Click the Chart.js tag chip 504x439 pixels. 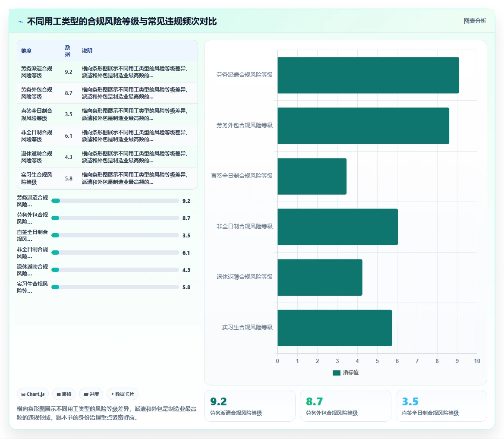pos(33,394)
